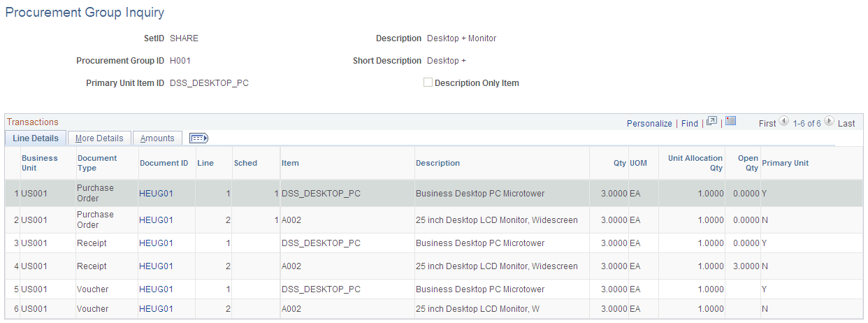Click the Description value Desktop + Monitor

pos(461,38)
